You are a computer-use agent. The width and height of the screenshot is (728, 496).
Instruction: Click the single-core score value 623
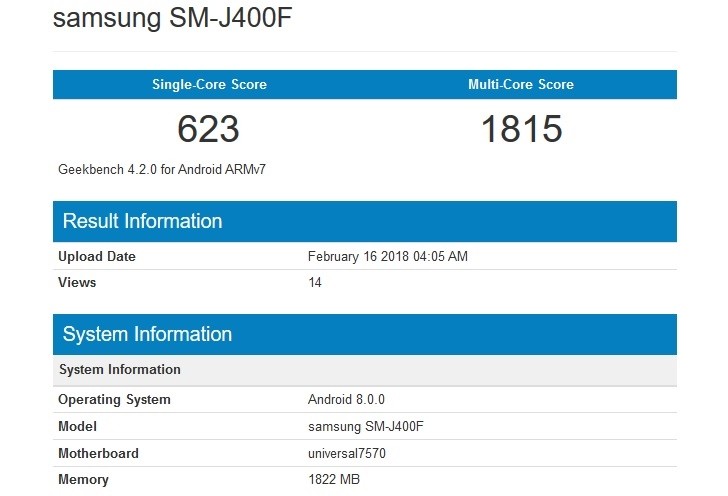pyautogui.click(x=209, y=129)
